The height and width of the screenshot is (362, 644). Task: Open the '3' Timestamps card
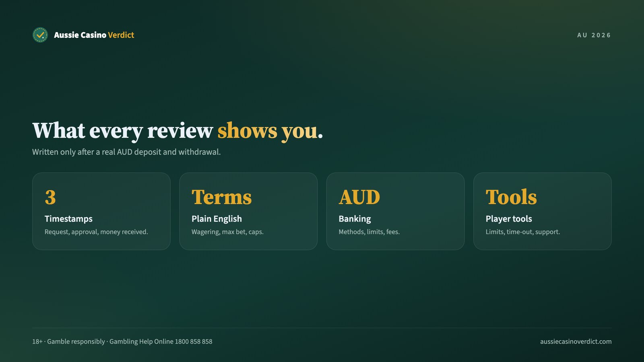click(x=101, y=211)
